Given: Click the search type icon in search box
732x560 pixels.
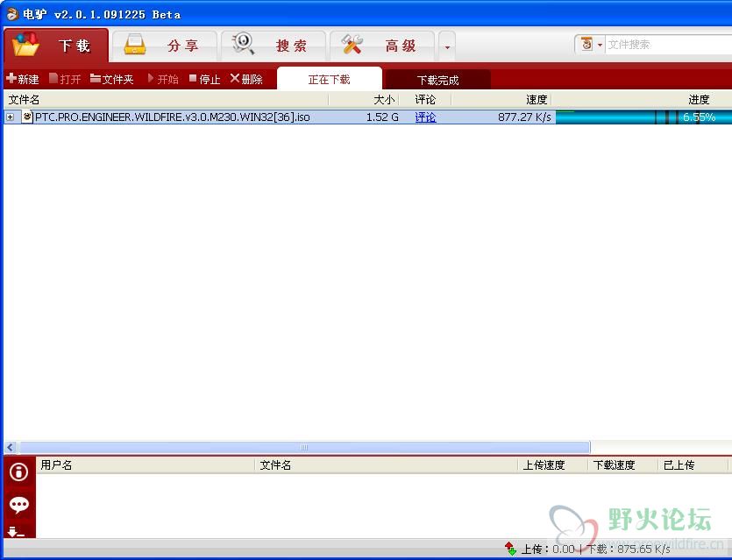Looking at the screenshot, I should pos(586,45).
